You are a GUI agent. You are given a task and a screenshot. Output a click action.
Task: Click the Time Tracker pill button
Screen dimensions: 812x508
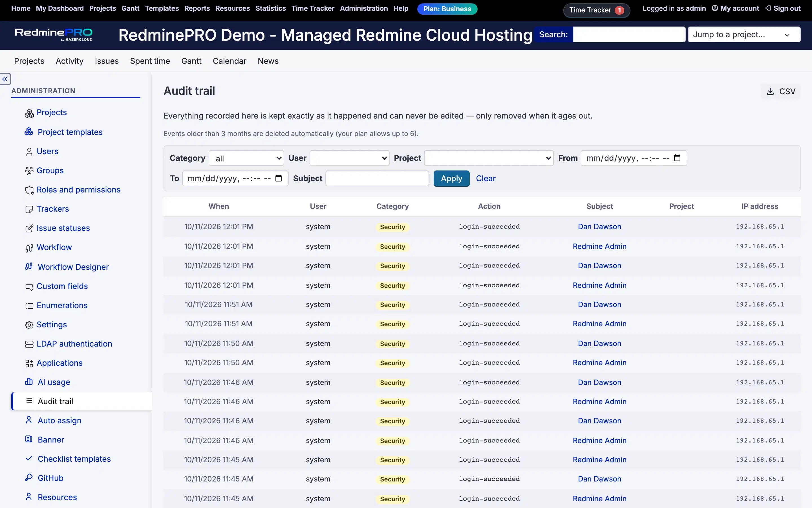[x=596, y=10]
